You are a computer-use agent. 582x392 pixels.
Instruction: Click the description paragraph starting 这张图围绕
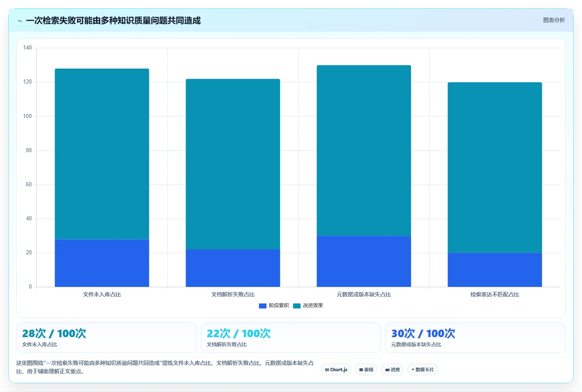click(x=165, y=367)
